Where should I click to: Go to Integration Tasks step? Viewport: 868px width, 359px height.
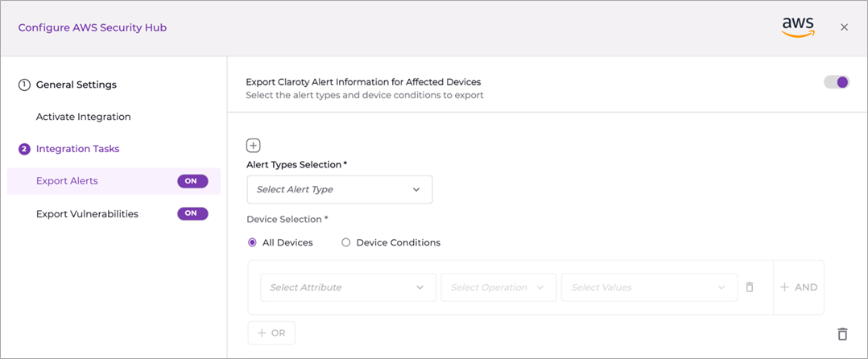click(x=77, y=149)
